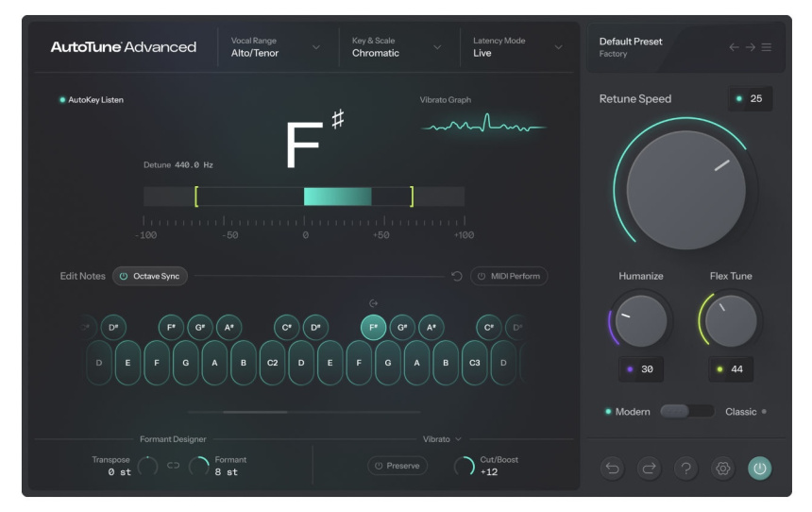Open the Key & Scale dropdown
The width and height of the screenshot is (812, 512).
pos(398,47)
